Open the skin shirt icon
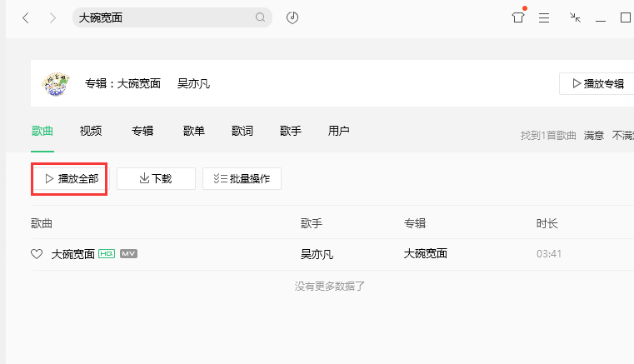634x364 pixels. coord(518,17)
